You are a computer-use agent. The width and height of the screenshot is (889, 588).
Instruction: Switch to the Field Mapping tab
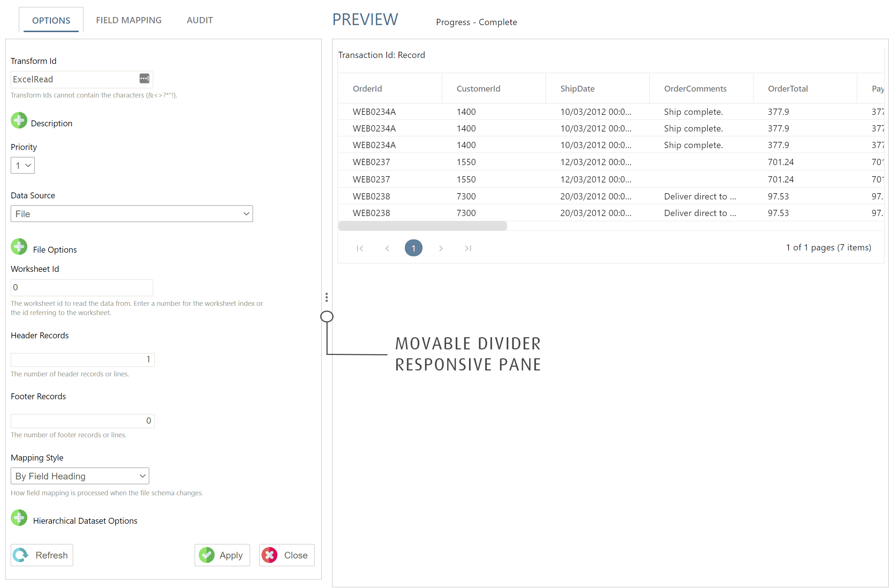[129, 20]
